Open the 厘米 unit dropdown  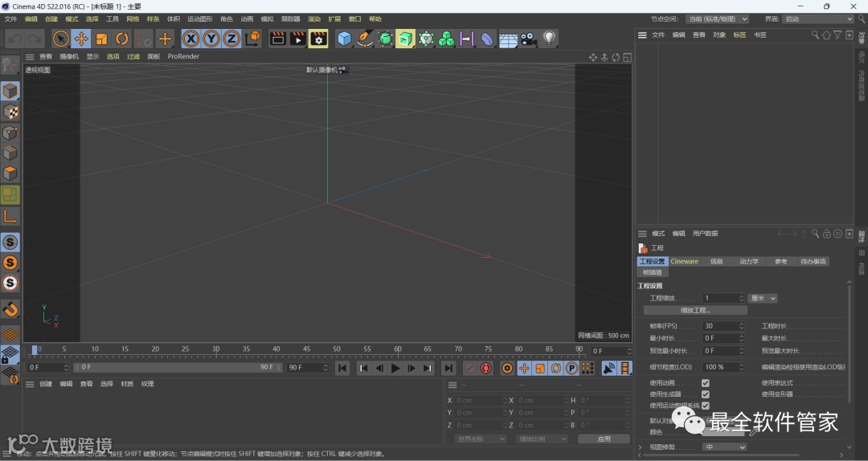tap(763, 298)
